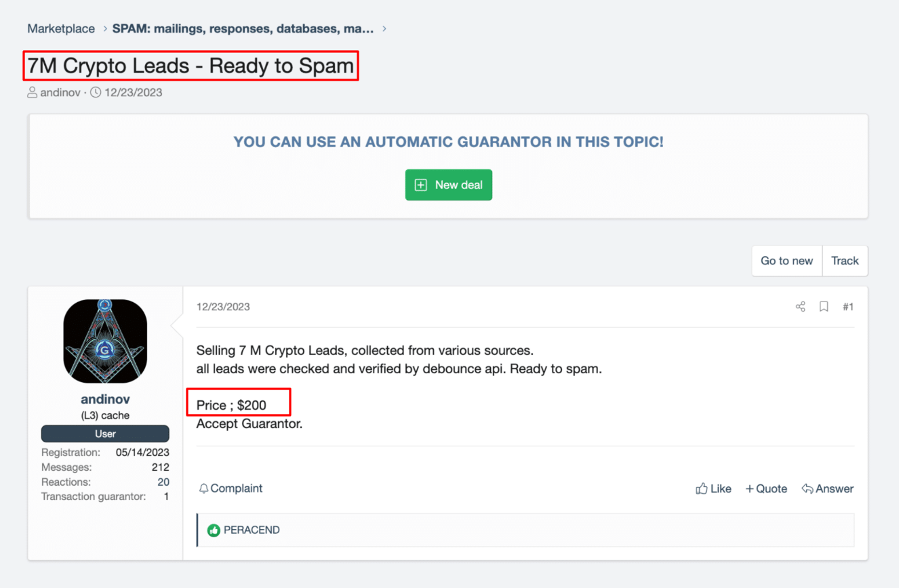Screen dimensions: 899x588
Task: Click the plus icon beside Quote
Action: pyautogui.click(x=749, y=488)
